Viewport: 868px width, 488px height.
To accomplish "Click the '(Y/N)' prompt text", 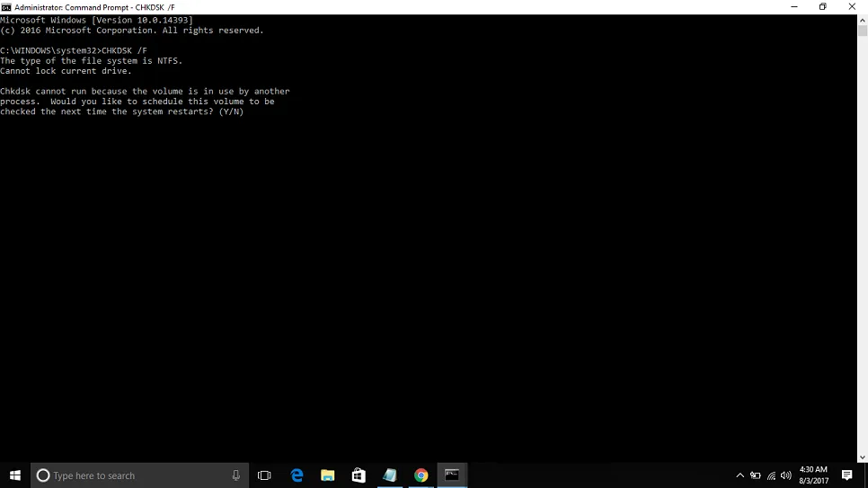I will [x=232, y=111].
